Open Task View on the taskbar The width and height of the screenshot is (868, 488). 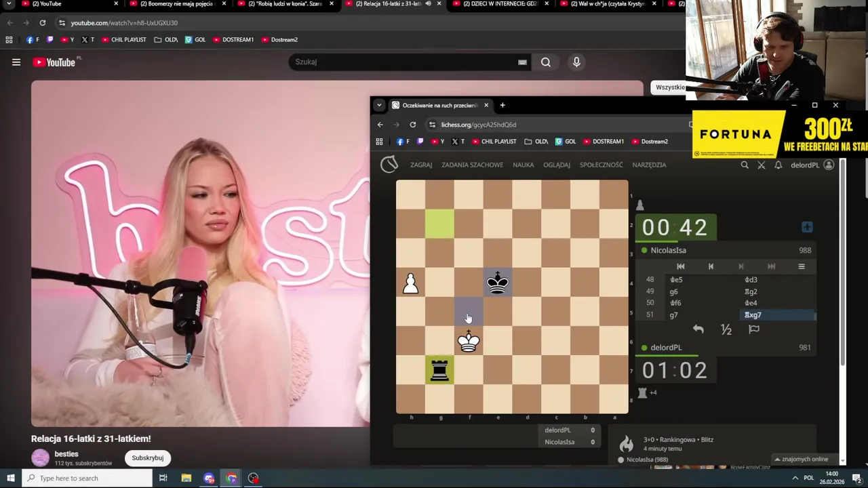pos(163,478)
